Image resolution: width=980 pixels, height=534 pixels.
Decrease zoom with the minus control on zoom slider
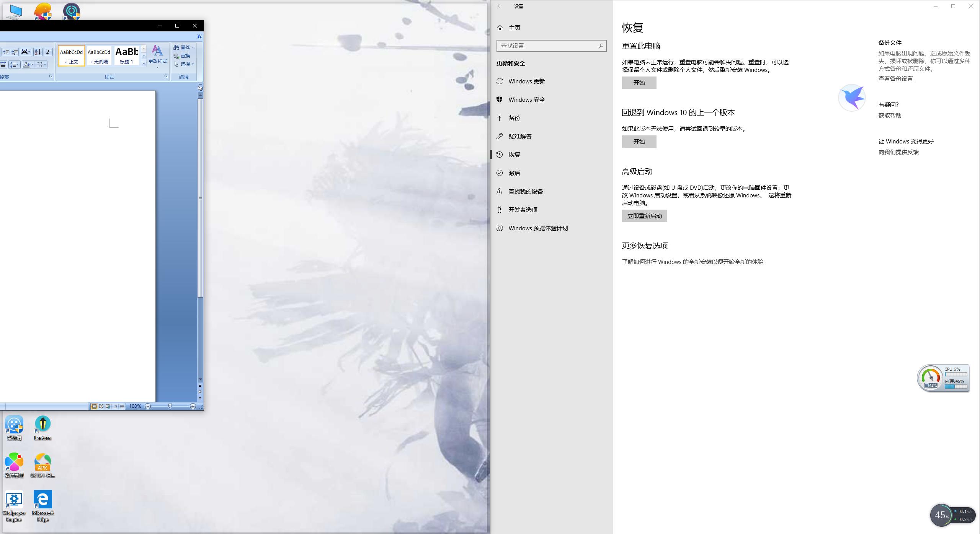tap(148, 406)
